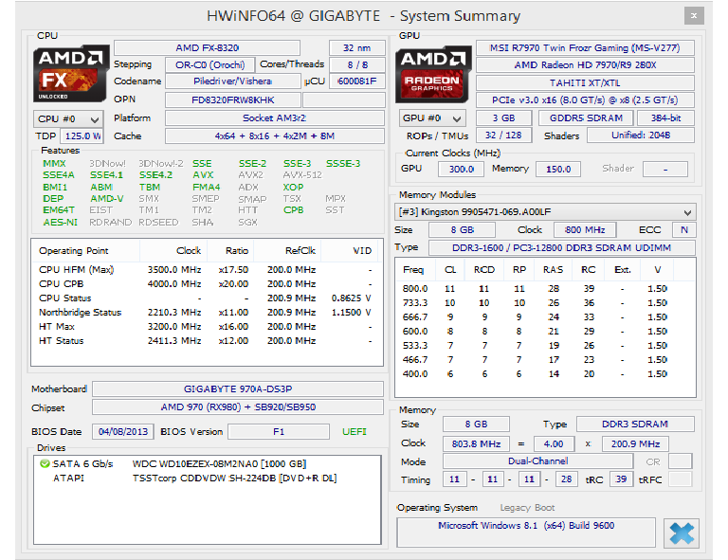Viewport: 728px width, 560px height.
Task: Click the AMD Radeon Graphics logo
Action: [x=432, y=74]
